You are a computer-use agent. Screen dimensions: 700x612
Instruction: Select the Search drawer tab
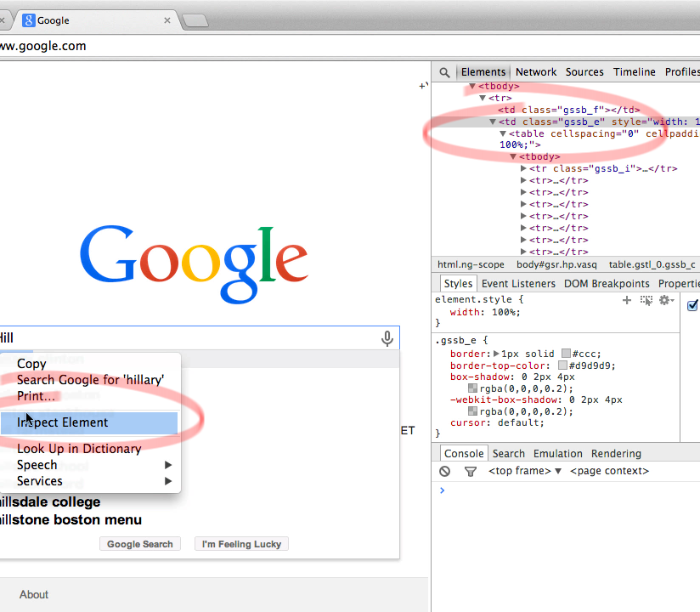coord(509,453)
